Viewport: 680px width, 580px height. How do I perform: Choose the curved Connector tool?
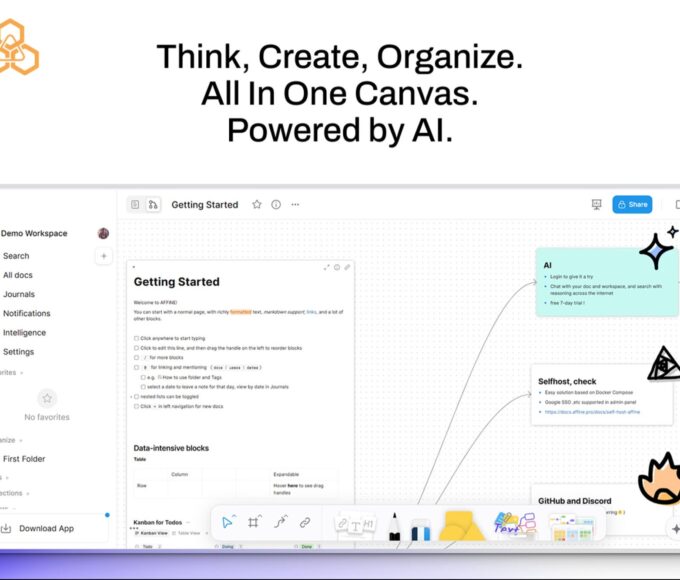pyautogui.click(x=280, y=522)
